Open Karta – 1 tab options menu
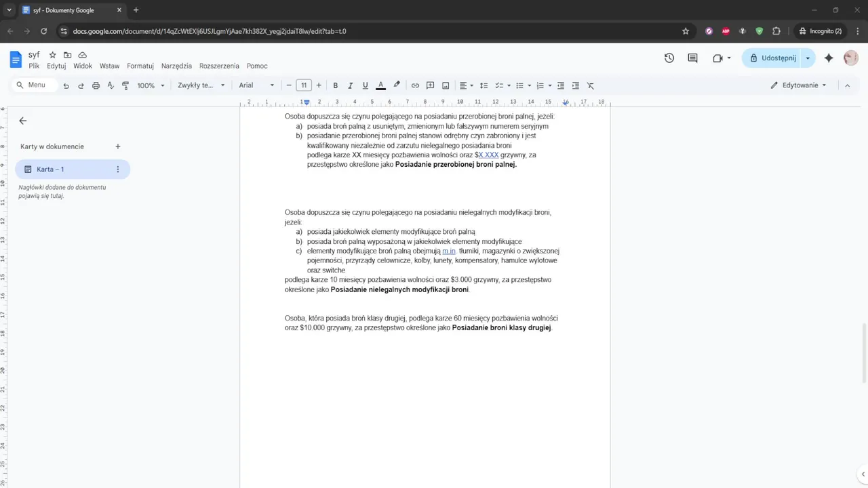The width and height of the screenshot is (868, 488). [118, 169]
